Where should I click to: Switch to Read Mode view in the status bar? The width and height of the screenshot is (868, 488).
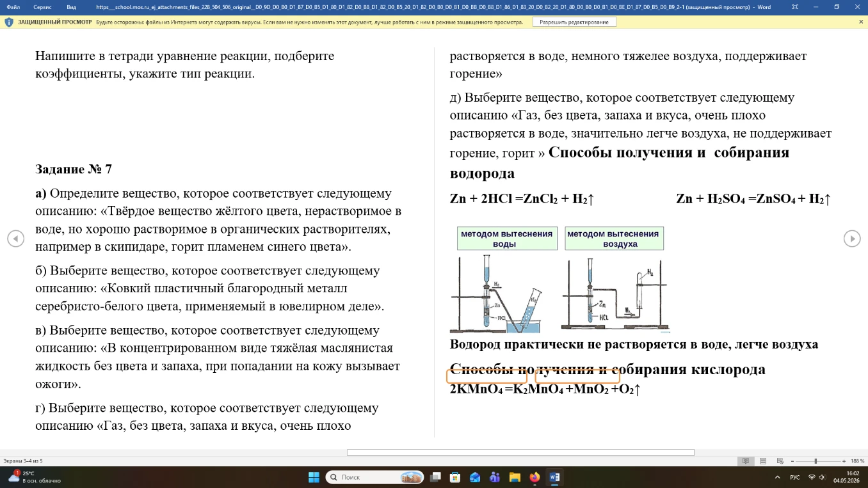click(x=745, y=461)
